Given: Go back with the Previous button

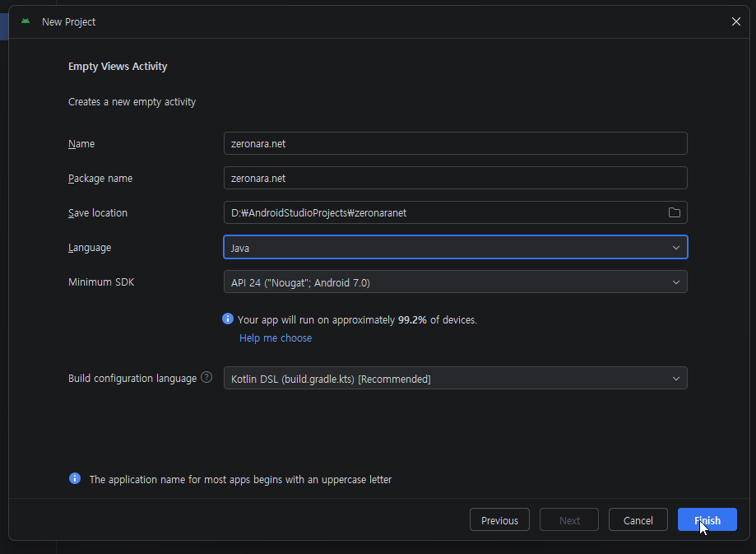Looking at the screenshot, I should (x=499, y=519).
